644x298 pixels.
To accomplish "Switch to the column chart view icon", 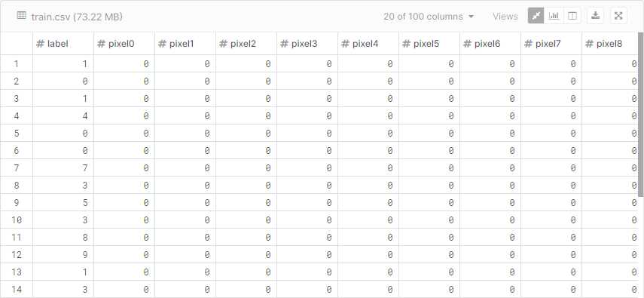I will (x=554, y=16).
